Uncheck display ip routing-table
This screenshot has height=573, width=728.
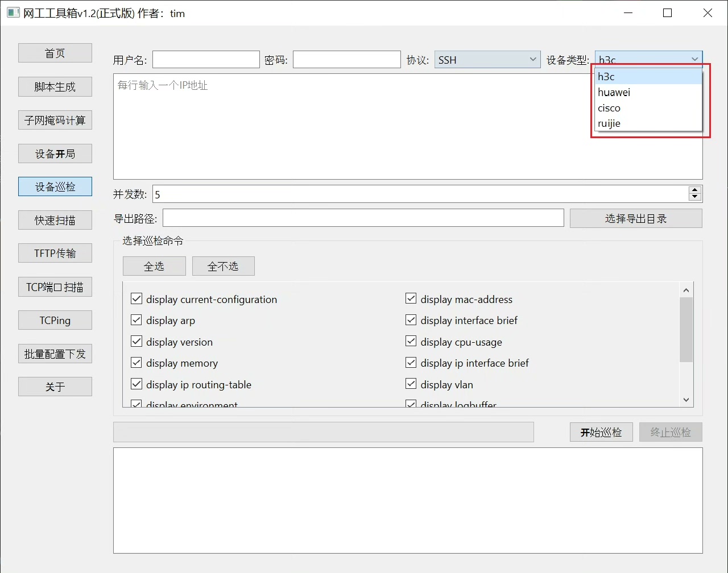(136, 384)
